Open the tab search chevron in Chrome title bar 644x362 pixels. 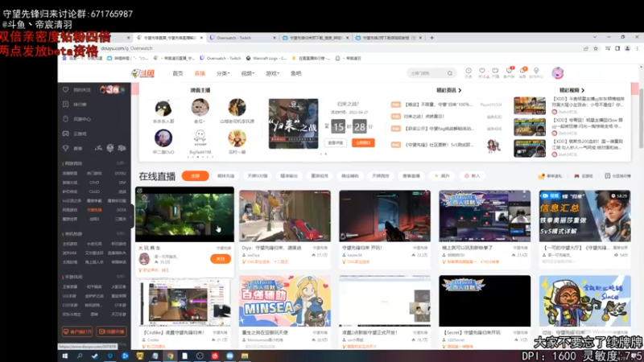click(594, 37)
